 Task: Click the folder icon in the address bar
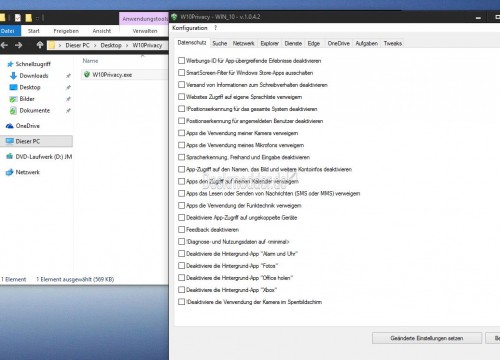coord(51,45)
